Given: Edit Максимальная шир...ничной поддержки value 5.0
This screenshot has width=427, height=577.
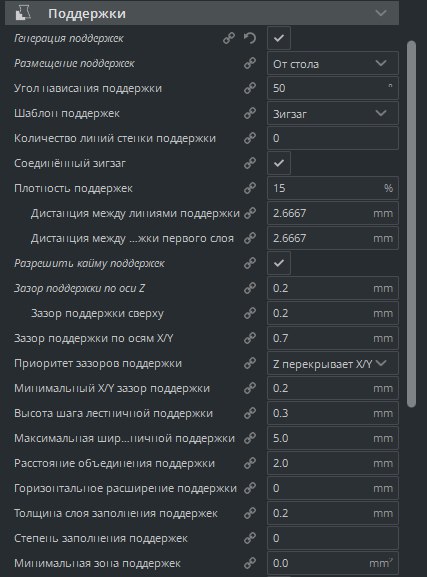Looking at the screenshot, I should (x=333, y=439).
